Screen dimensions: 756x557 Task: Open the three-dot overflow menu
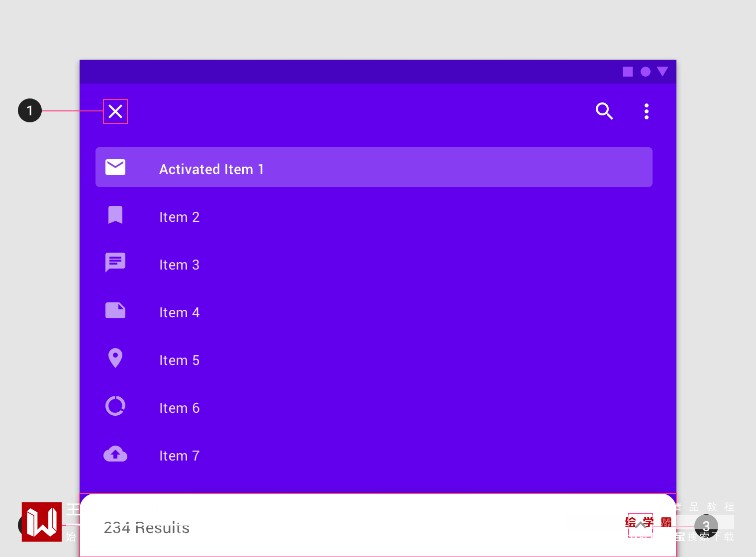(x=647, y=111)
